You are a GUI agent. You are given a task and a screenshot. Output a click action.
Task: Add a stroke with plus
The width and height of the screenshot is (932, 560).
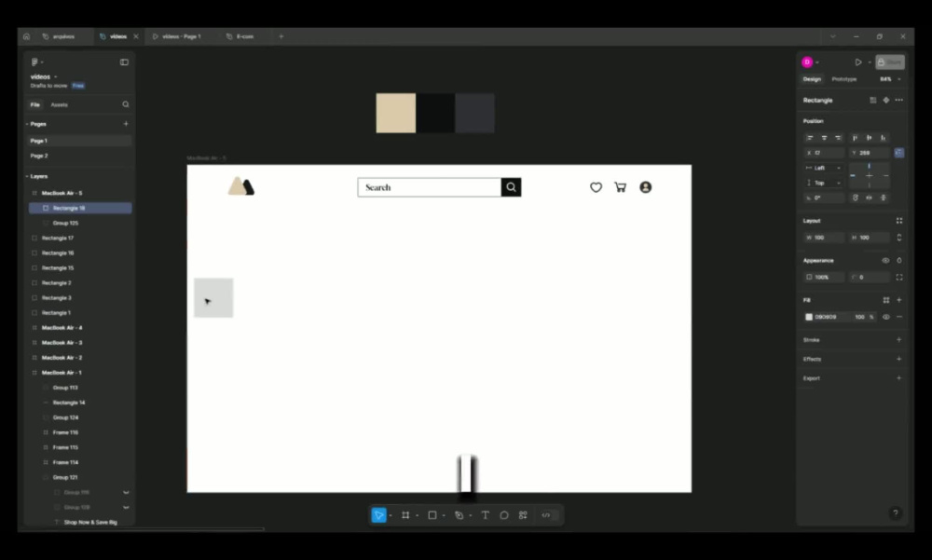coord(898,339)
